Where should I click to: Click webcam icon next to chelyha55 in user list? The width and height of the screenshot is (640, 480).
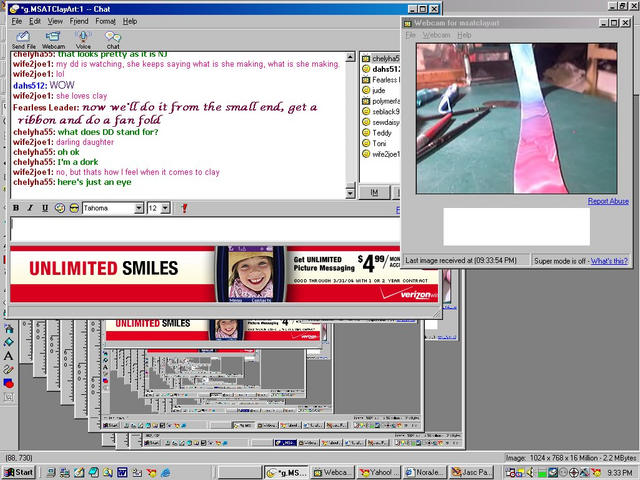[366, 58]
